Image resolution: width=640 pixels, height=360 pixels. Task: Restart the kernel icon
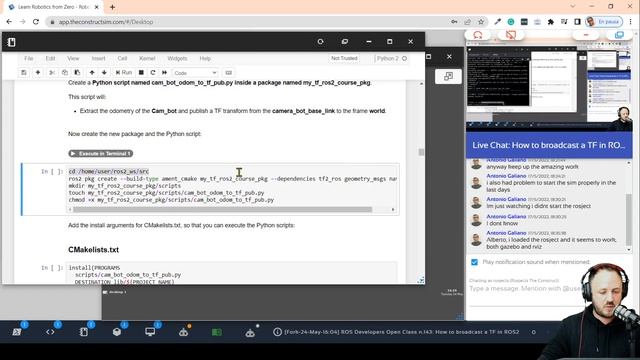[153, 73]
